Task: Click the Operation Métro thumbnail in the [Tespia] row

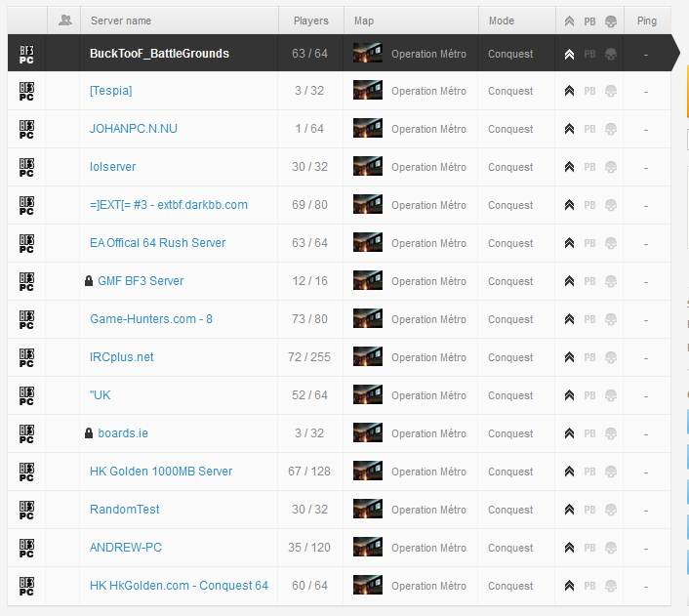Action: point(367,91)
